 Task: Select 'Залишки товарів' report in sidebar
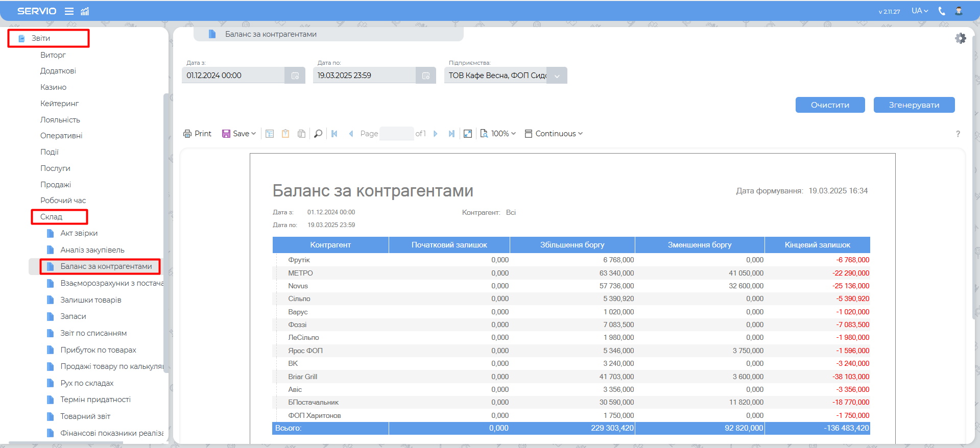(x=91, y=300)
